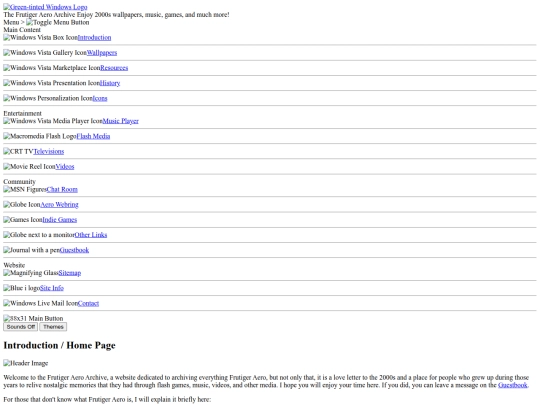The width and height of the screenshot is (540, 405).
Task: Open the Indie Games link
Action: (60, 220)
